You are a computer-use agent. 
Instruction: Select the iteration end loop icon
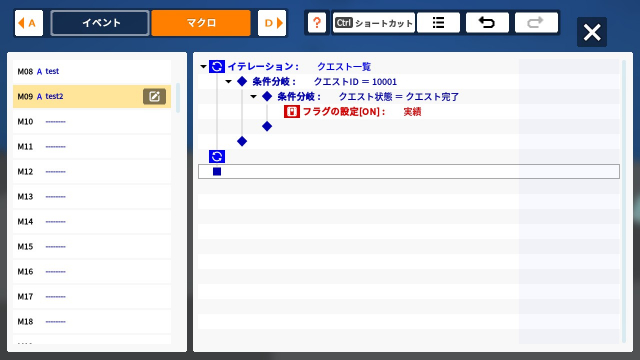(x=217, y=156)
